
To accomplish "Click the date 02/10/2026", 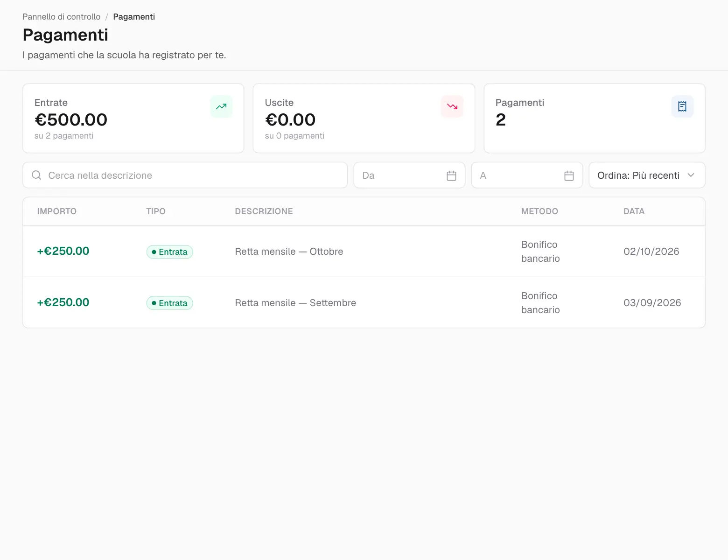I will [651, 252].
